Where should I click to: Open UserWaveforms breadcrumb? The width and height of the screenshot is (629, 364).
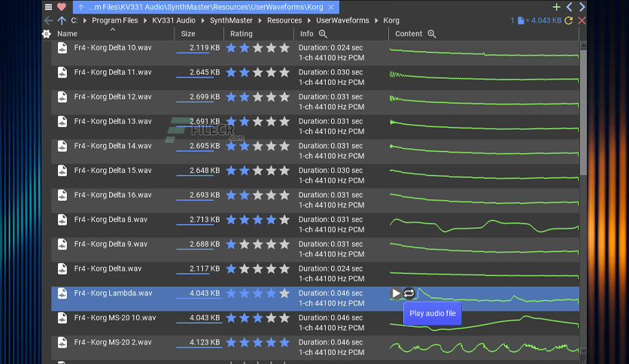tap(342, 20)
